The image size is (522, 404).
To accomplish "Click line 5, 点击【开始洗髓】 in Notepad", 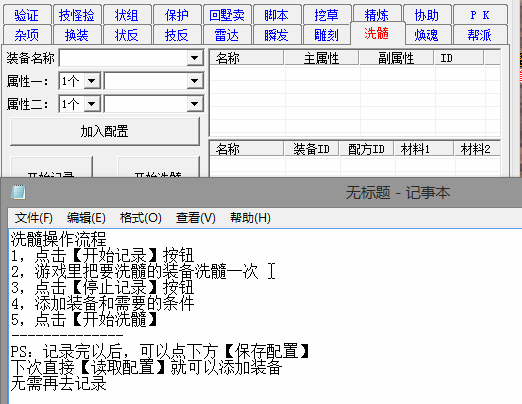I will click(84, 319).
